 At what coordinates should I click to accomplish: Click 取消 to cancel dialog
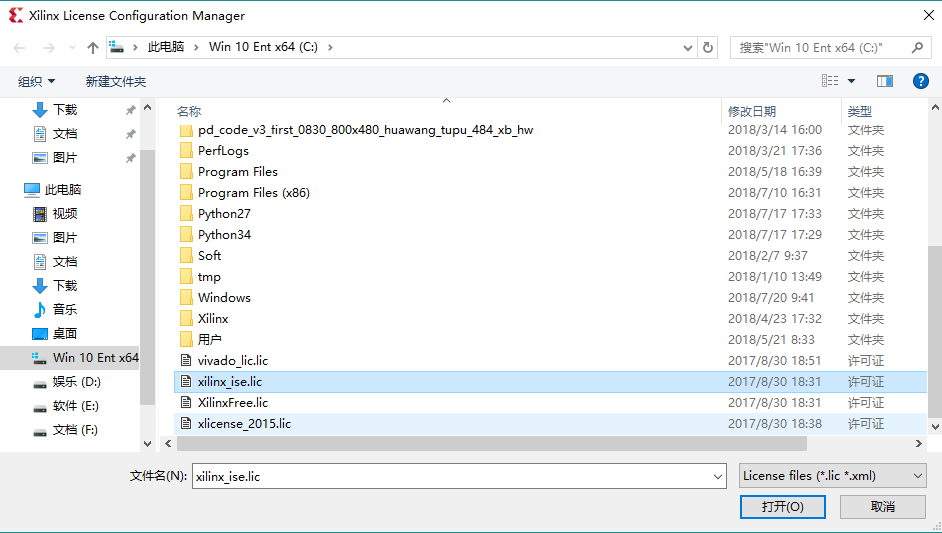883,507
